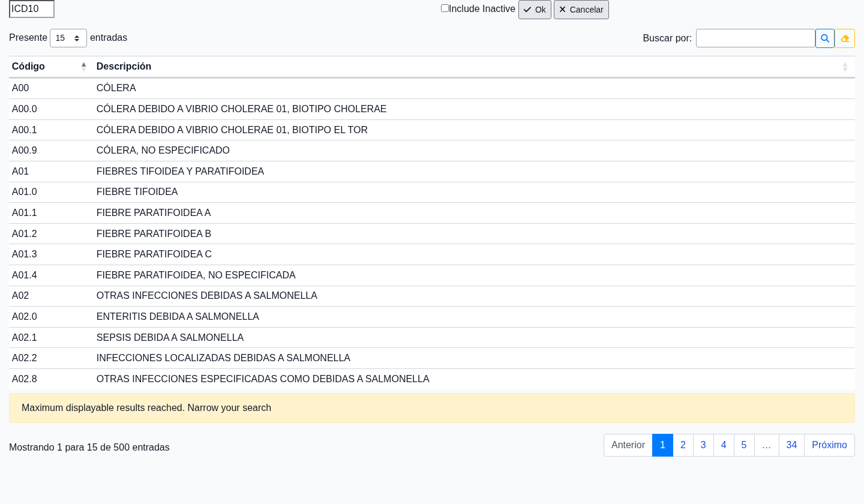Select A02.1 SEPSIS DEBIDA A SALMONELLA
Screen dimensions: 864x504
point(170,338)
